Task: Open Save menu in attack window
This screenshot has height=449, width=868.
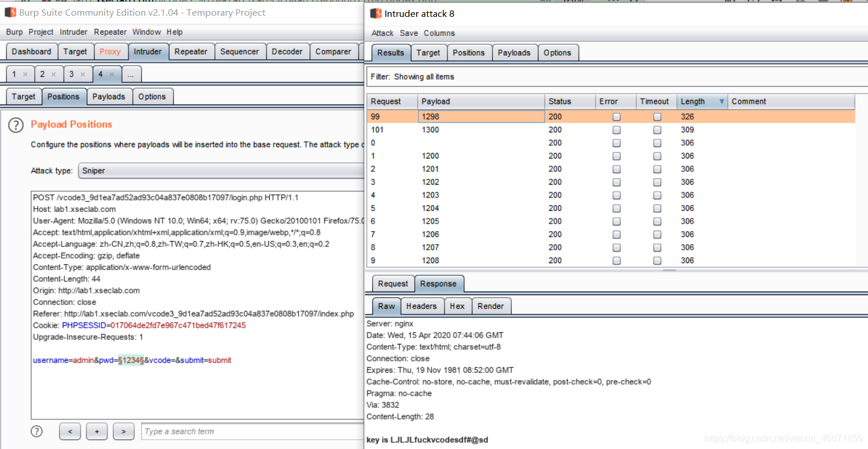Action: tap(408, 33)
